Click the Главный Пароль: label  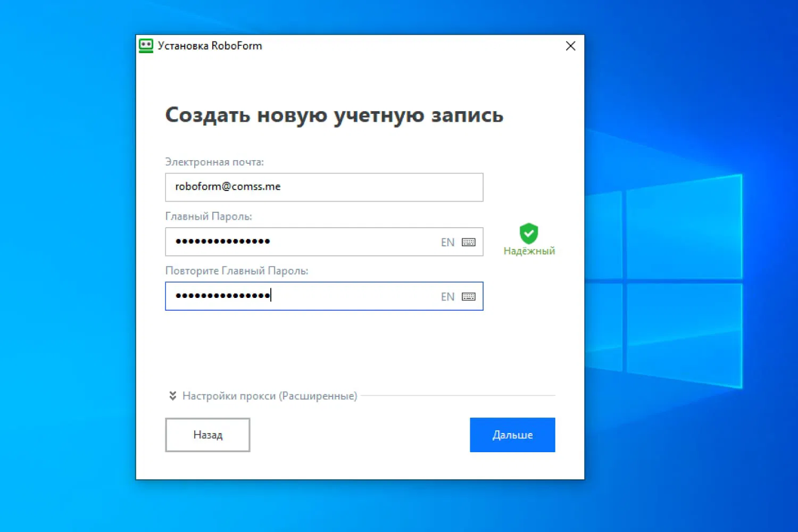point(209,216)
